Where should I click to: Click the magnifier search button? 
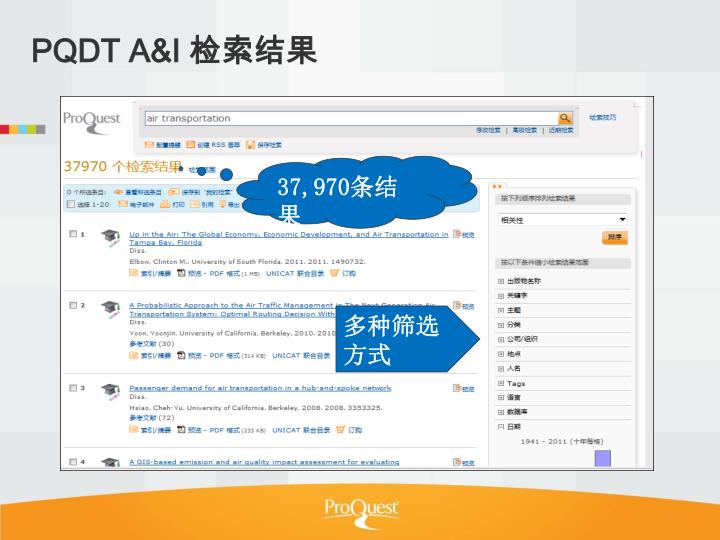tap(565, 118)
